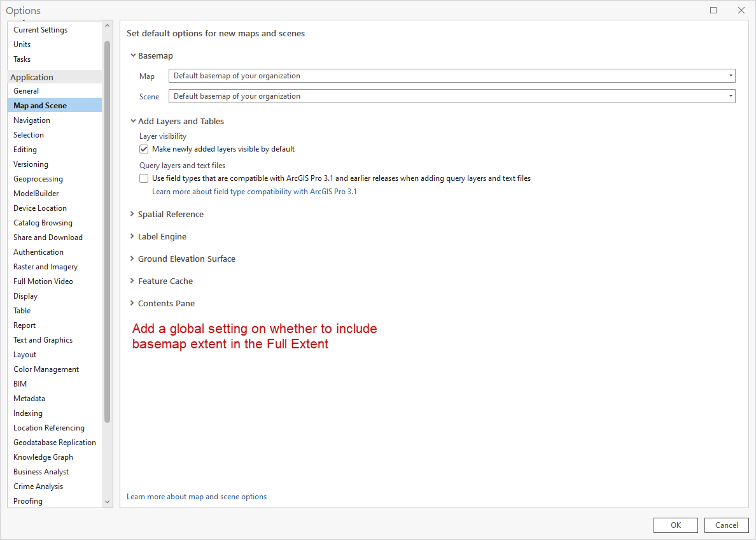Toggle Make newly added layers visible checkbox

click(x=144, y=149)
